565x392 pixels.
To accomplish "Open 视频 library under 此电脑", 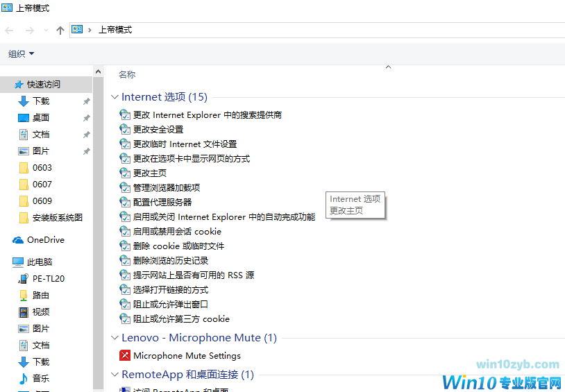I will (x=41, y=312).
